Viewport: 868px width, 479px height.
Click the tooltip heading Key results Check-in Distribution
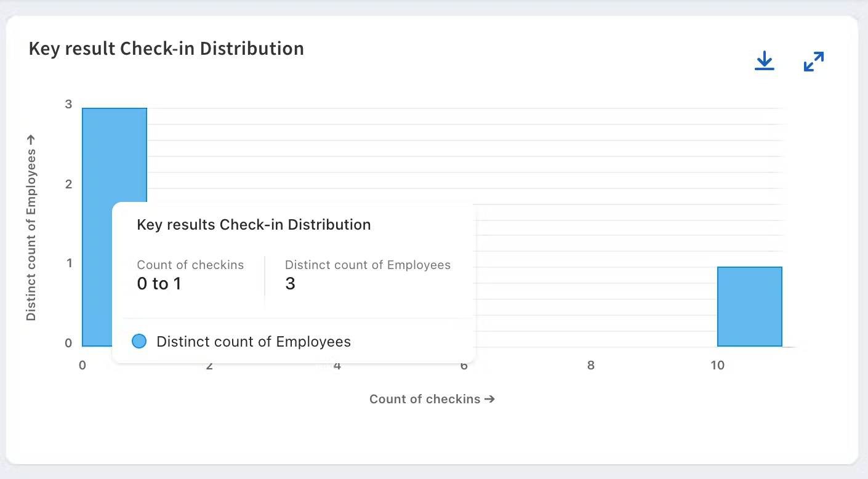(254, 225)
